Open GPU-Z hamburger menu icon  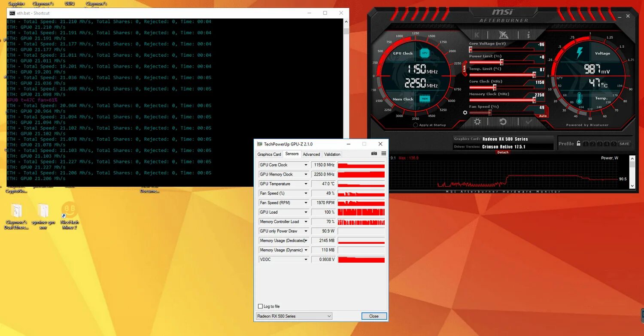[384, 154]
